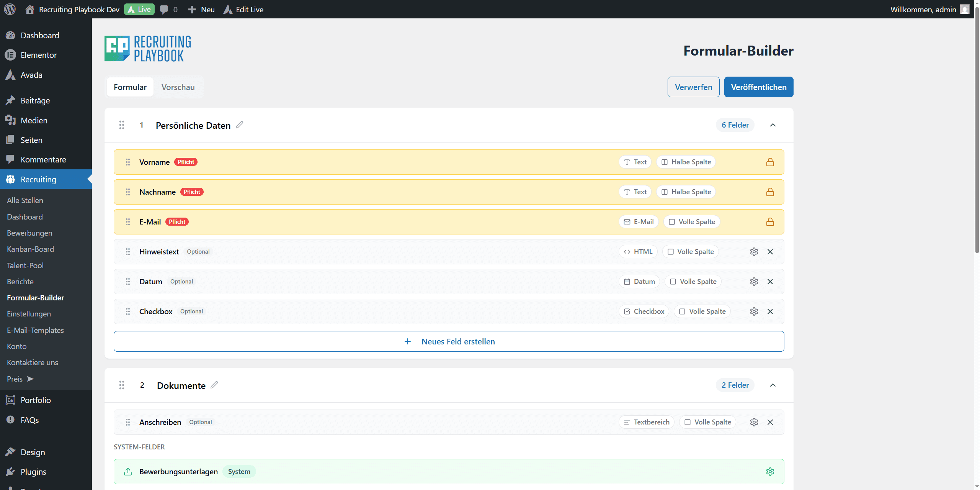Collapse the Persönliche Daten section

[x=773, y=125]
